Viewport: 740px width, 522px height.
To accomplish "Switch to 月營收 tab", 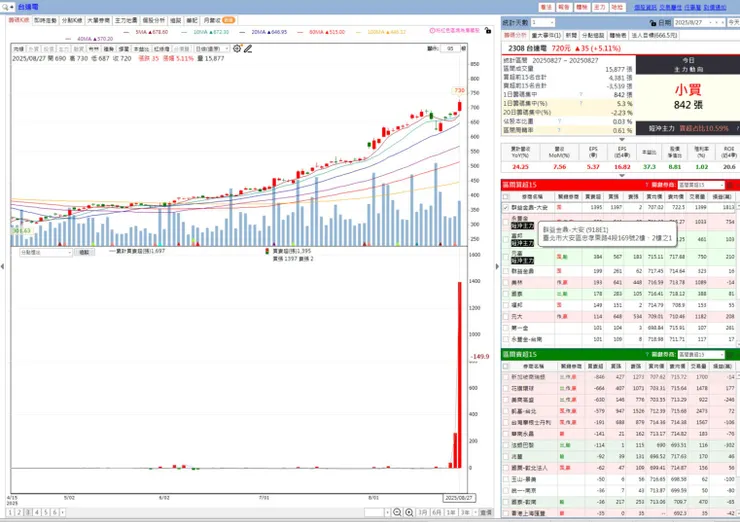I will point(219,20).
